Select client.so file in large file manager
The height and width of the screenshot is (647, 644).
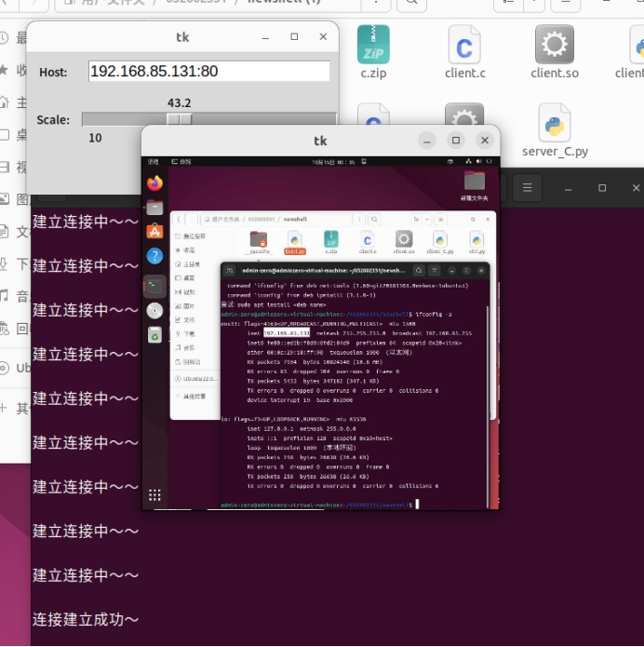[x=554, y=52]
